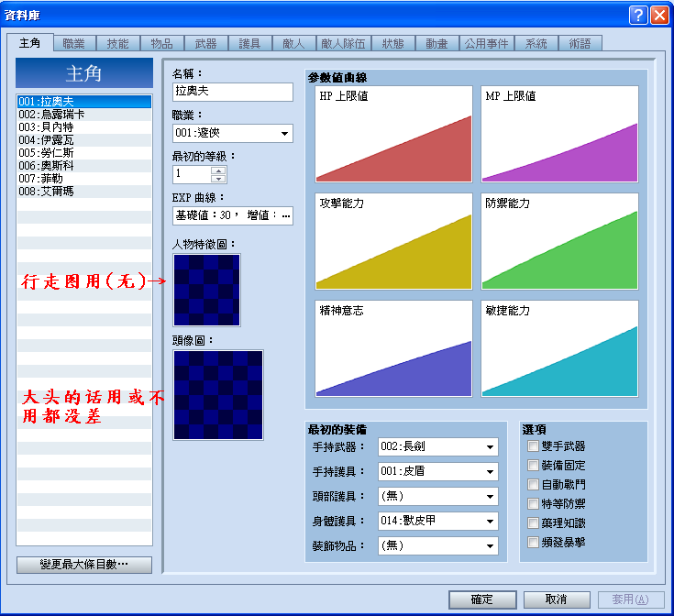Switch to the 技能 tab

coord(117,43)
